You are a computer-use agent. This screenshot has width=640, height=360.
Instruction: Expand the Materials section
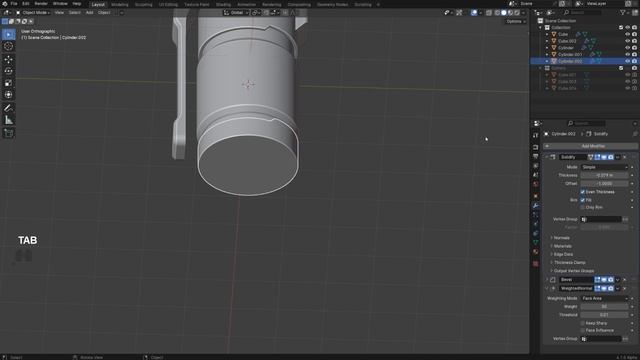coord(562,246)
